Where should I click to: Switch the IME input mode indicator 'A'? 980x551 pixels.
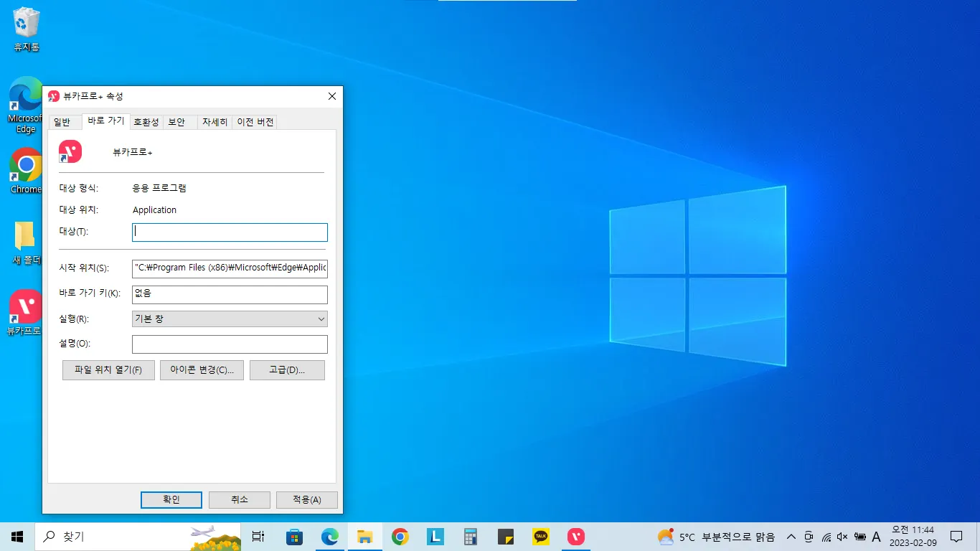point(876,537)
